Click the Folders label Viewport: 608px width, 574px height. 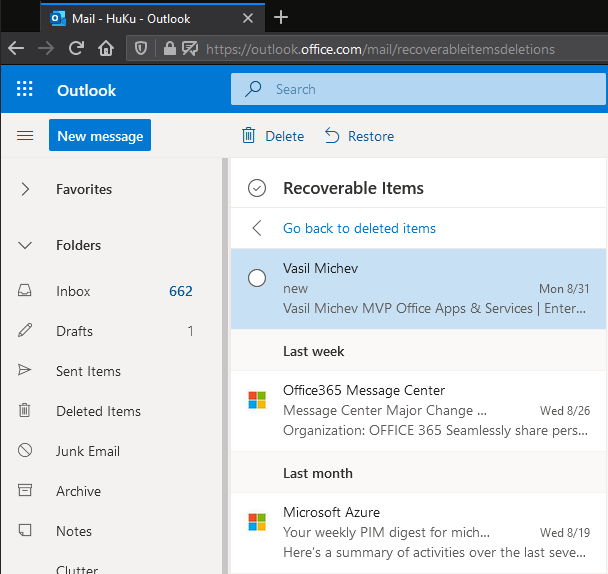78,245
